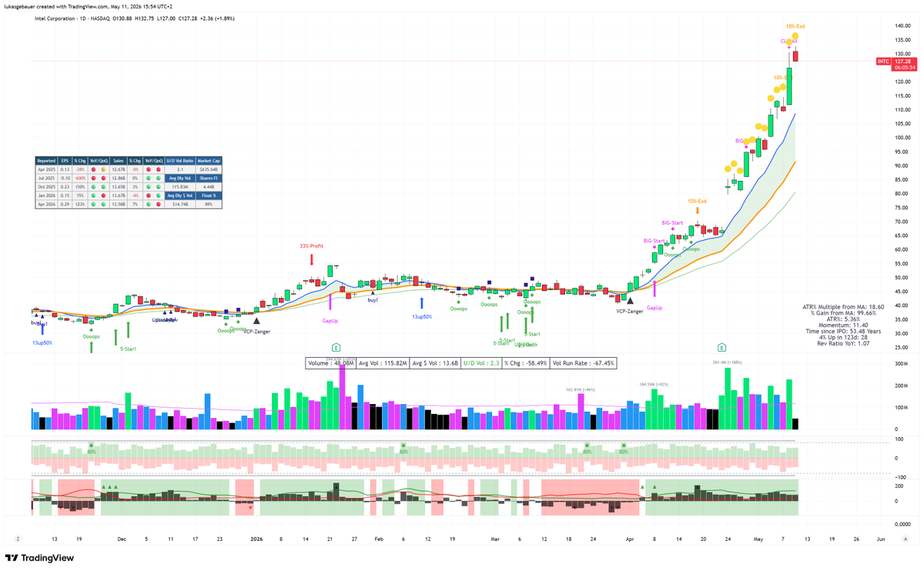Click the ATR% Multiple from MA: 18.60 stat
This screenshot has height=571, width=924.
[842, 306]
